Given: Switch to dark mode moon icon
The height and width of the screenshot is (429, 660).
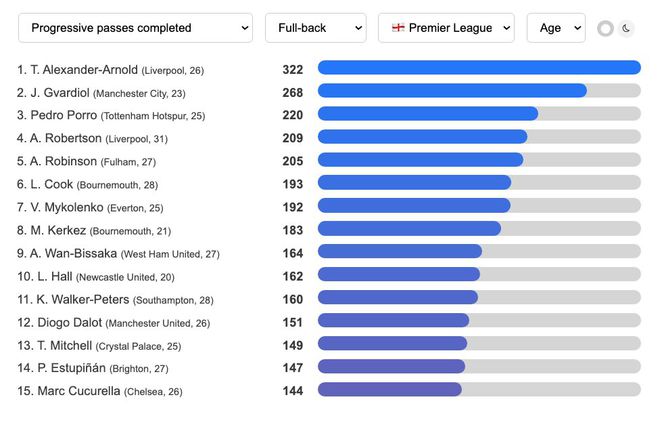Looking at the screenshot, I should (627, 28).
